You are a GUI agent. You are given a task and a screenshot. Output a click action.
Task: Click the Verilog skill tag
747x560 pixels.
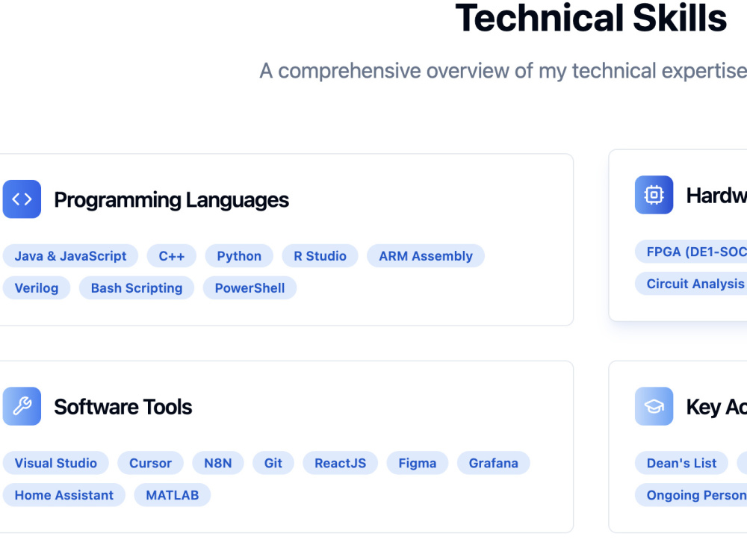37,287
